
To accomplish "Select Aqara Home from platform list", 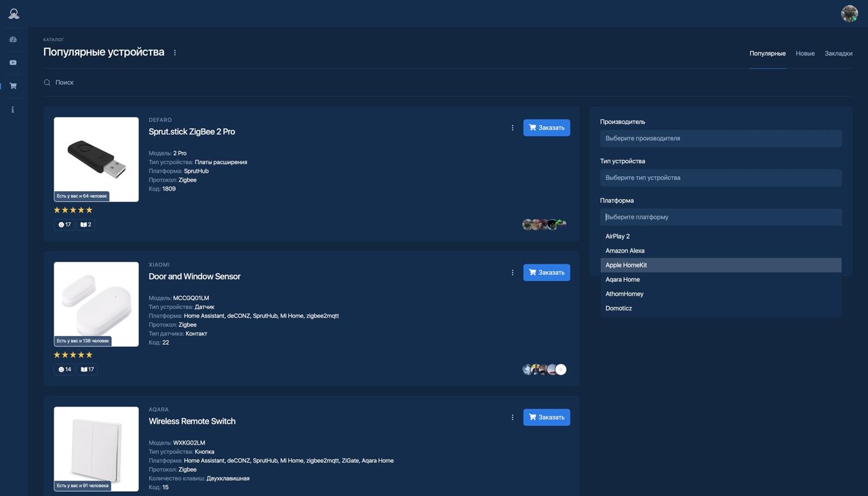I will 721,279.
